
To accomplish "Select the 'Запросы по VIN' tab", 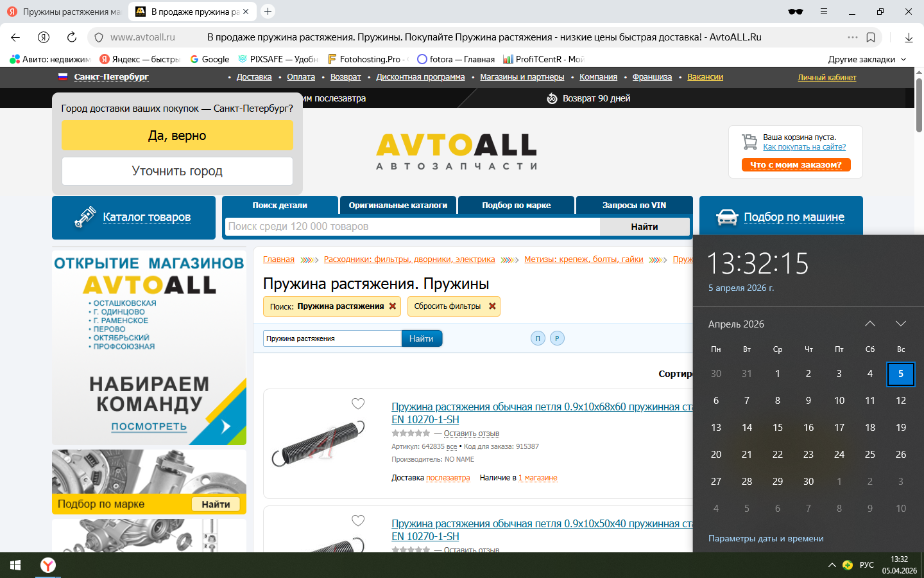I will (x=634, y=205).
